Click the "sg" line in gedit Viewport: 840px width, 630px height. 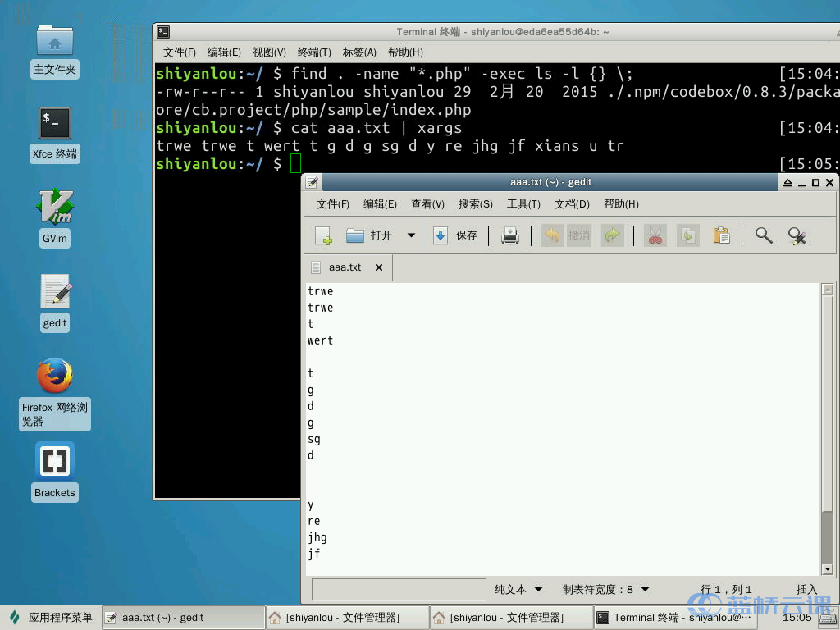(x=314, y=440)
